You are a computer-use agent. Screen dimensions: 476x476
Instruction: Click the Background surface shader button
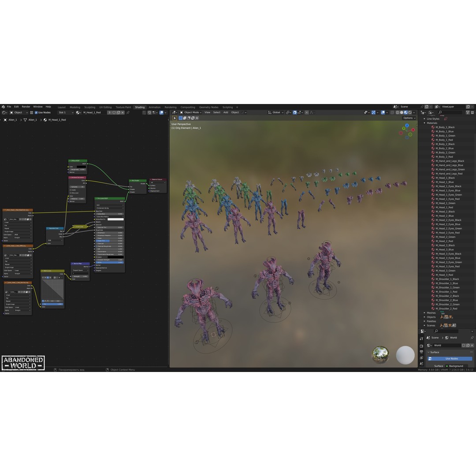[x=457, y=366]
